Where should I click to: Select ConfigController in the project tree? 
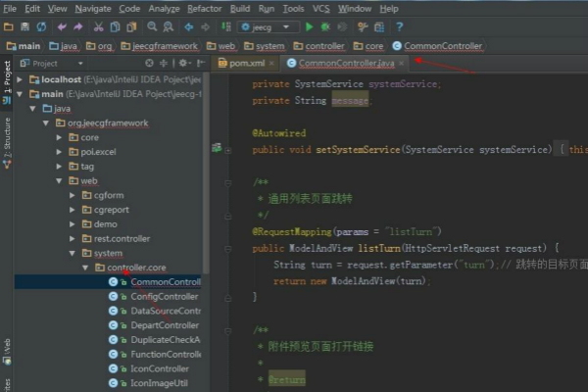point(164,296)
